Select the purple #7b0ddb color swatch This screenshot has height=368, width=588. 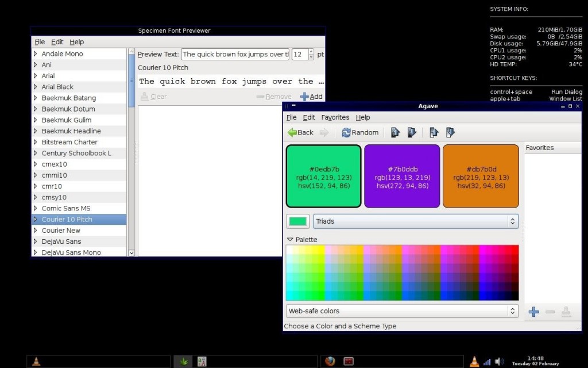click(x=402, y=176)
